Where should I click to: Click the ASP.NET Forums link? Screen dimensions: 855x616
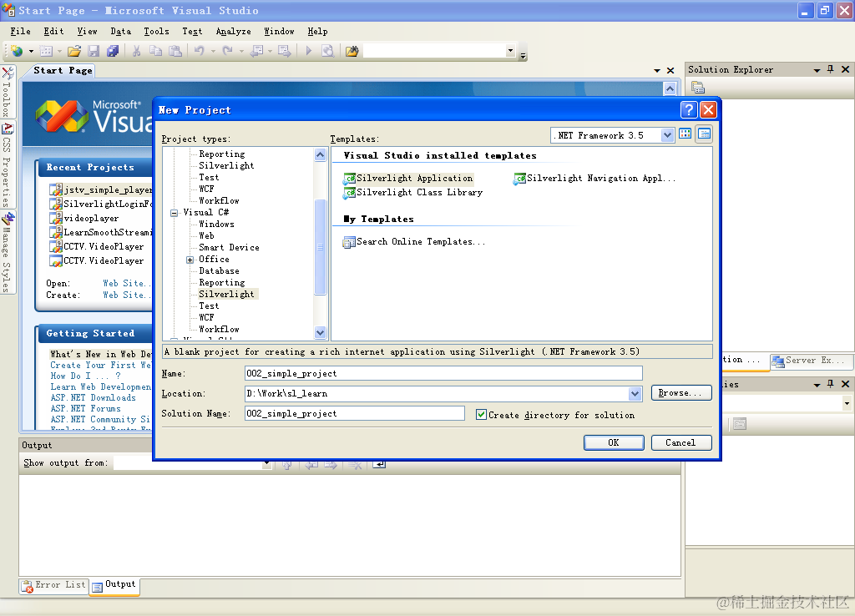point(86,408)
